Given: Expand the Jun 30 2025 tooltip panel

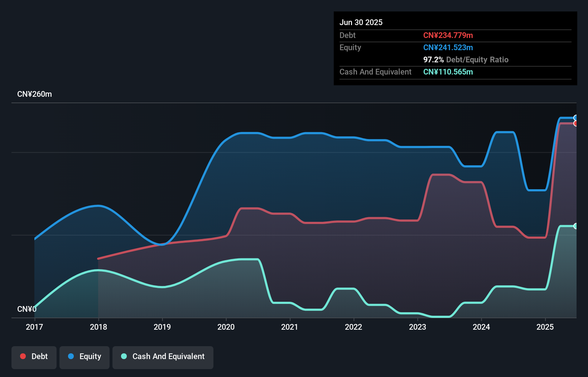Looking at the screenshot, I should (x=361, y=22).
